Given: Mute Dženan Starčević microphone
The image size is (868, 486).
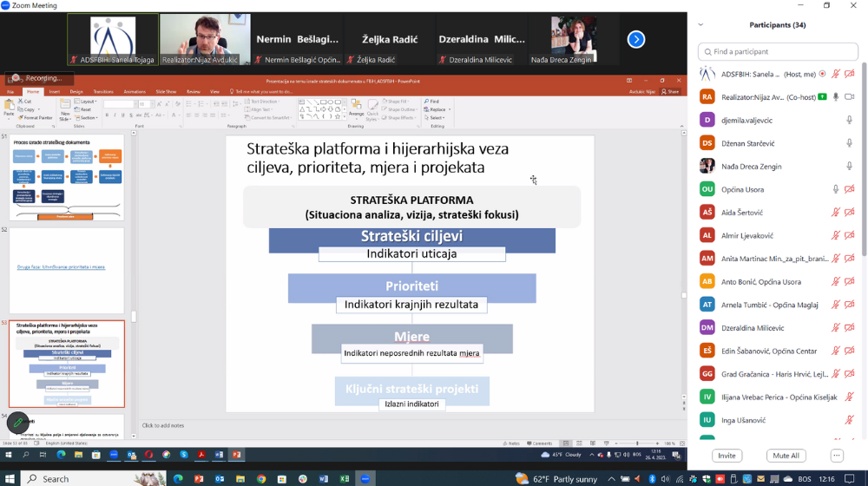Looking at the screenshot, I should pos(849,143).
